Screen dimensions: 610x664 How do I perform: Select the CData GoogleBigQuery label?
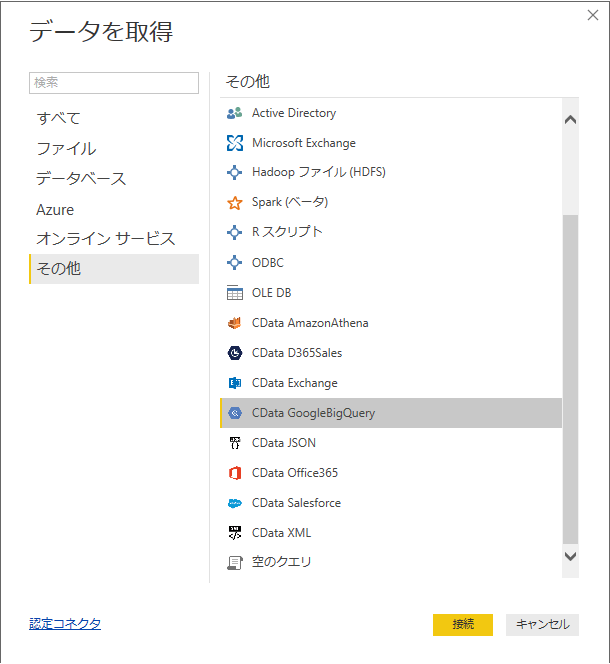tap(313, 413)
